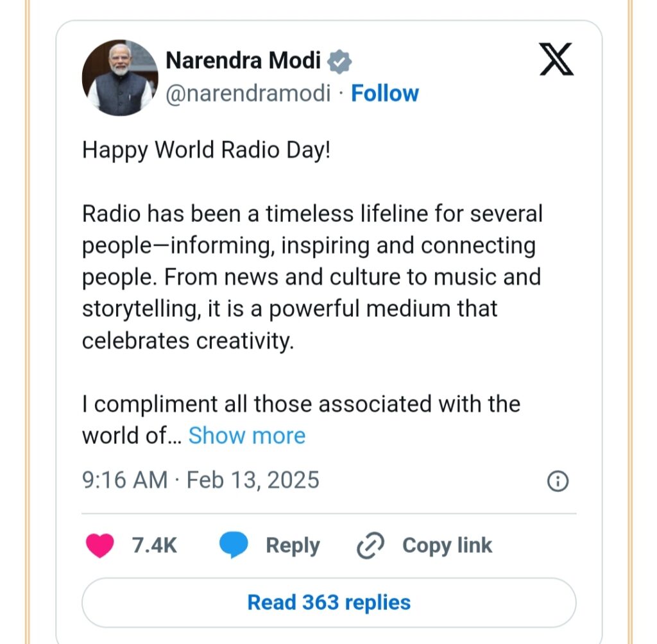The height and width of the screenshot is (644, 657).
Task: Click the Follow button
Action: pos(385,93)
